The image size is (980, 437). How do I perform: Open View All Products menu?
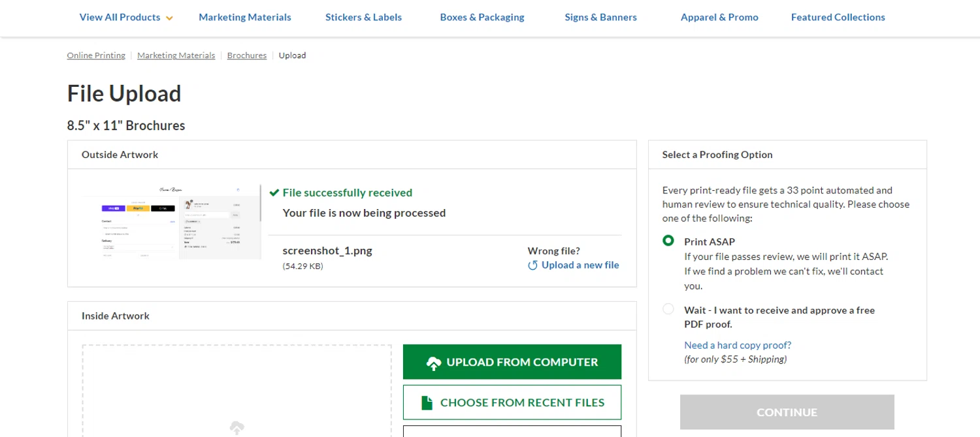[x=120, y=18]
